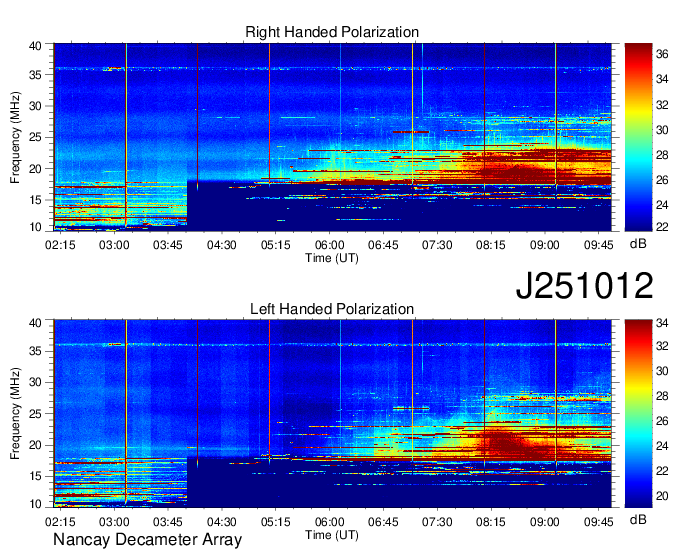The width and height of the screenshot is (680, 552).
Task: Select 04:30 time tick on Left Handed plot
Action: click(x=221, y=520)
